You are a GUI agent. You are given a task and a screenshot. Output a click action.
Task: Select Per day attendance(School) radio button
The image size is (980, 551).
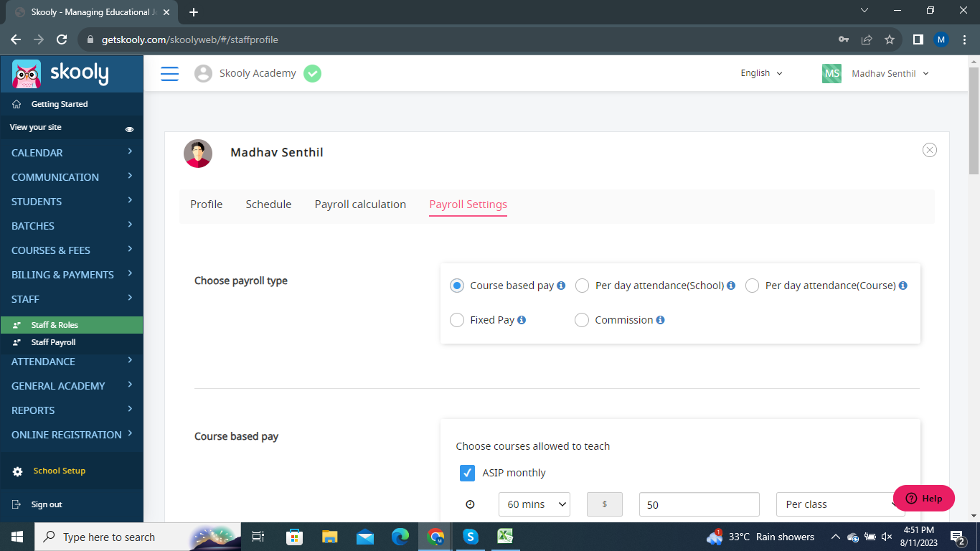[583, 286]
